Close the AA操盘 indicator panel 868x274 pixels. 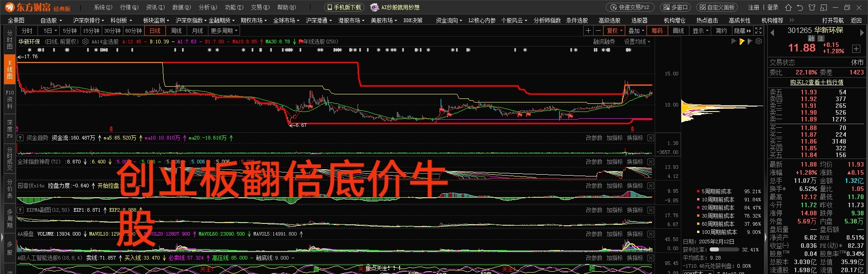pos(651,234)
